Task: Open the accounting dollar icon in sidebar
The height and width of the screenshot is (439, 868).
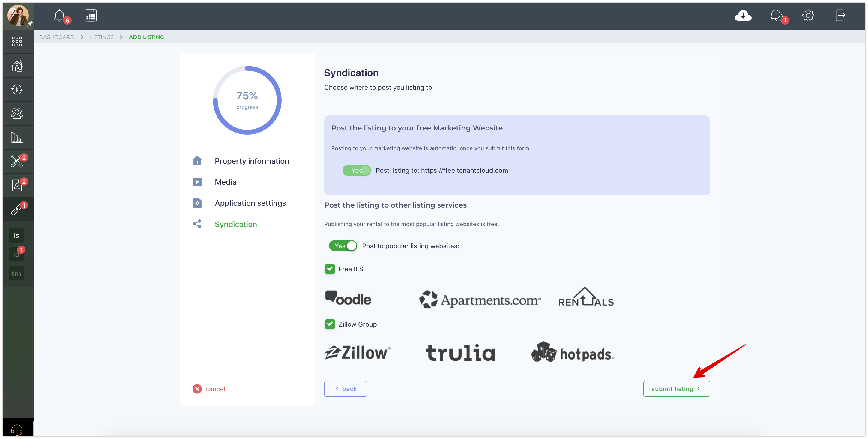Action: tap(17, 90)
